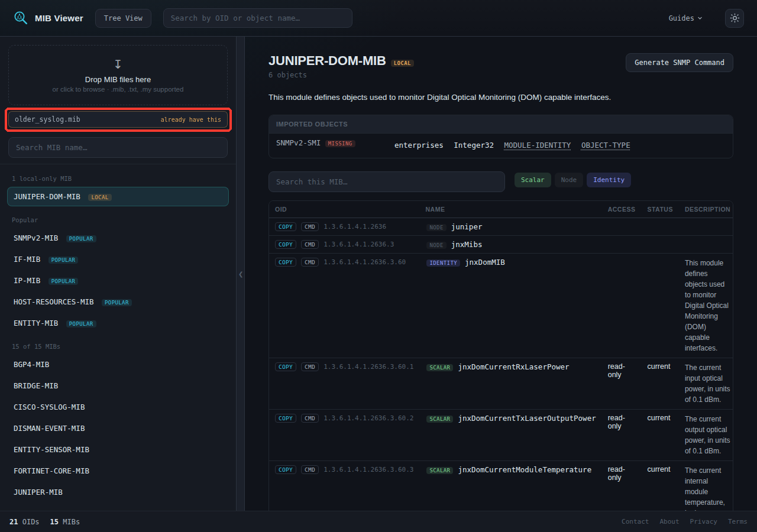
Task: Click the older_syslog.mib upload entry
Action: 118,119
